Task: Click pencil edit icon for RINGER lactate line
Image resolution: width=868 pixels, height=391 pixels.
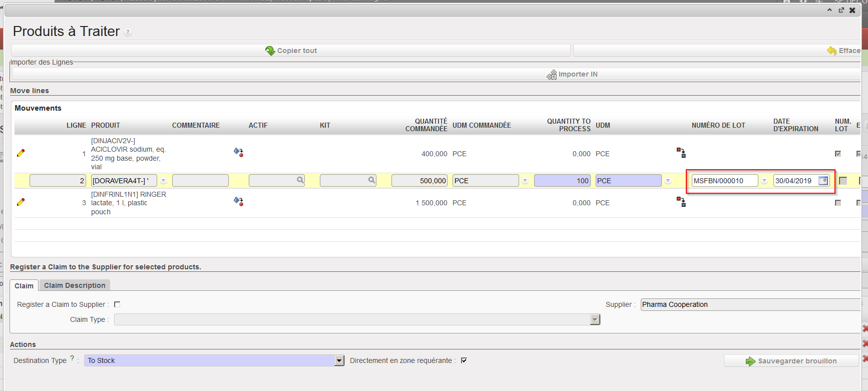Action: 21,202
